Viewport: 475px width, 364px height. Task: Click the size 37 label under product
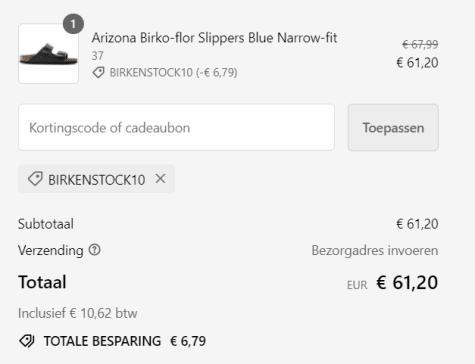pos(97,56)
